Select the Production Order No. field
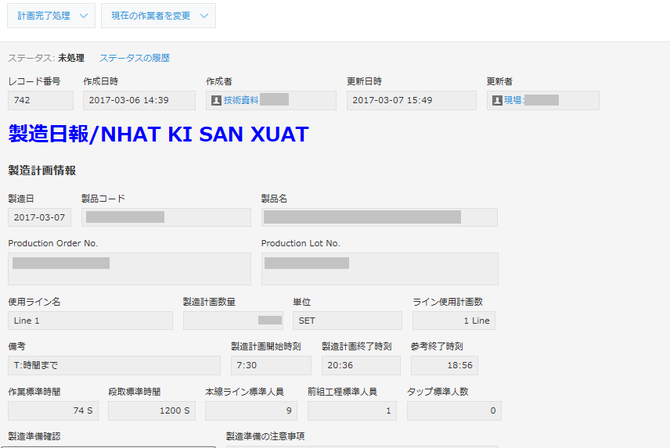Viewport: 670px width, 448px height. (128, 268)
